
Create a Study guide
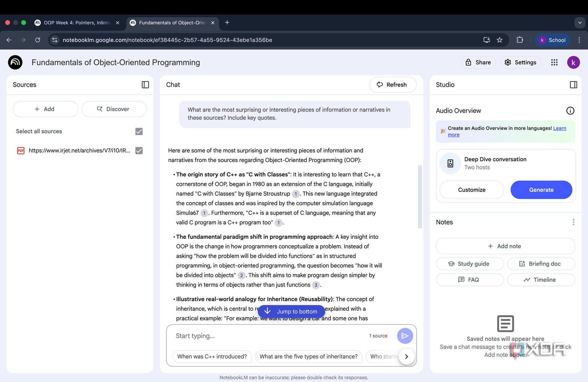pos(470,264)
